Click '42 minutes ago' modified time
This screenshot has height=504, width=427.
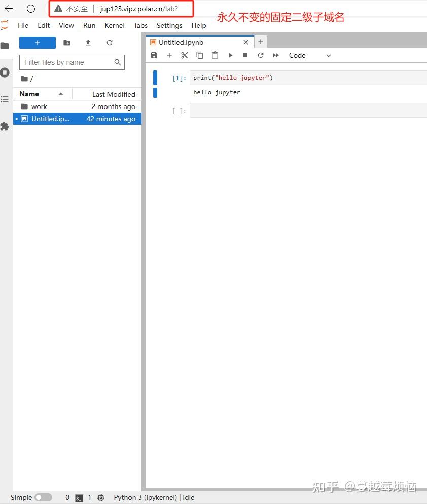point(111,119)
